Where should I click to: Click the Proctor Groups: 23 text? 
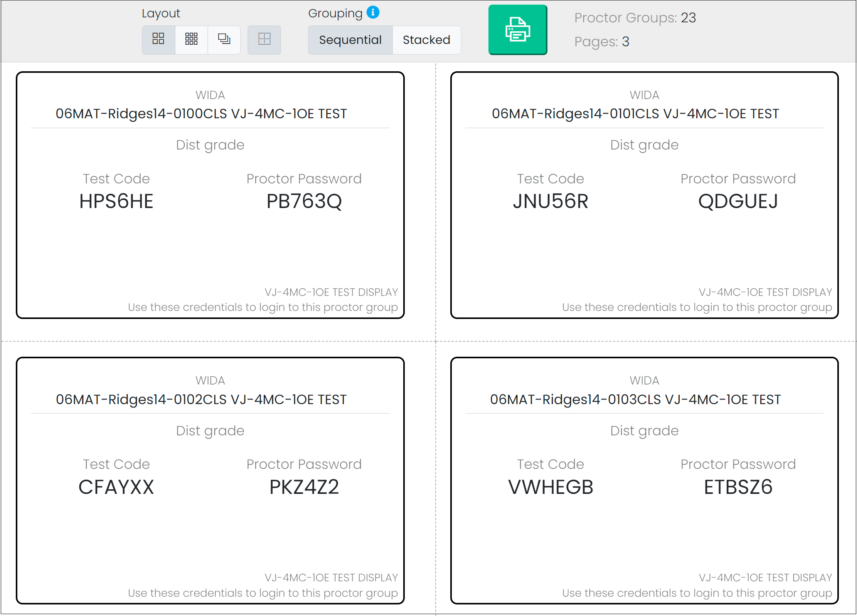[x=635, y=18]
